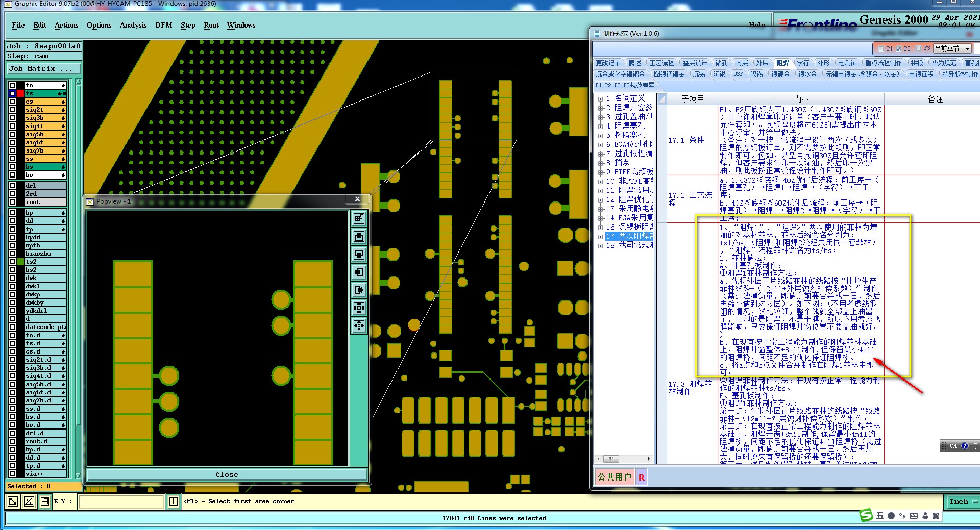Click the red color swatch of layer ts
Viewport: 980px width, 530px height.
[x=20, y=93]
